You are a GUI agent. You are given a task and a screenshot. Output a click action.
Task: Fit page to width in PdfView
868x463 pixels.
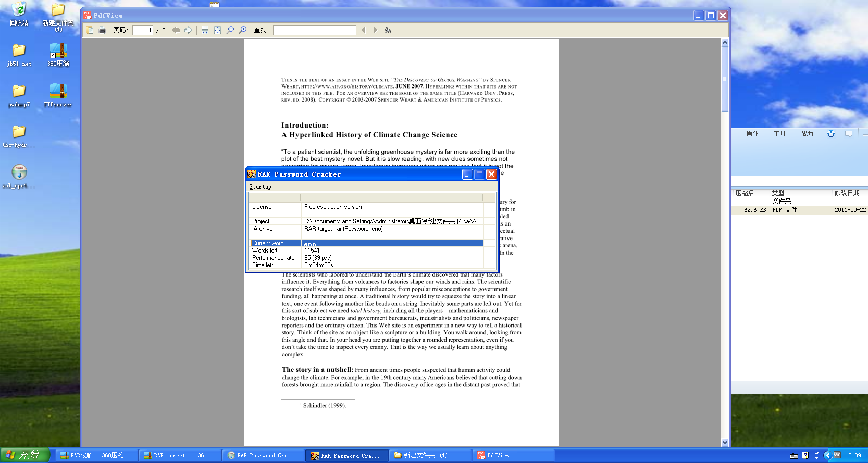[x=205, y=30]
